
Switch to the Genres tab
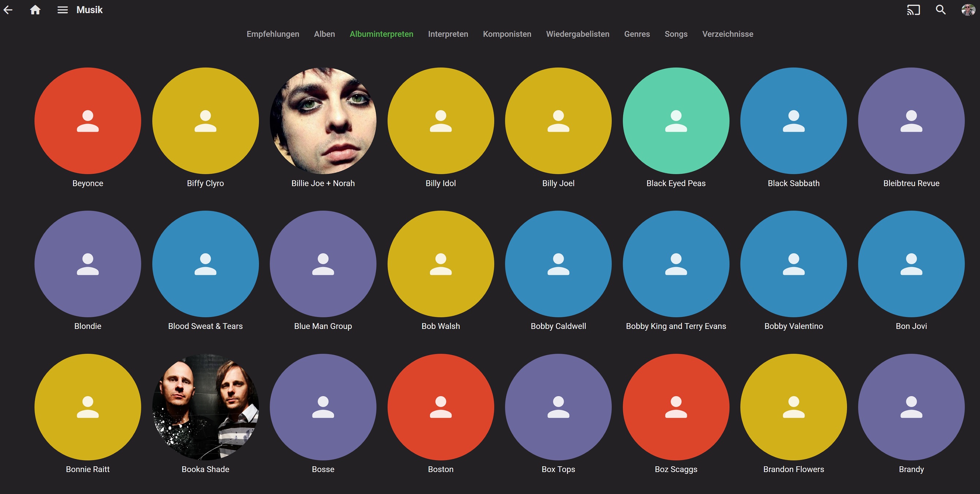pos(637,34)
